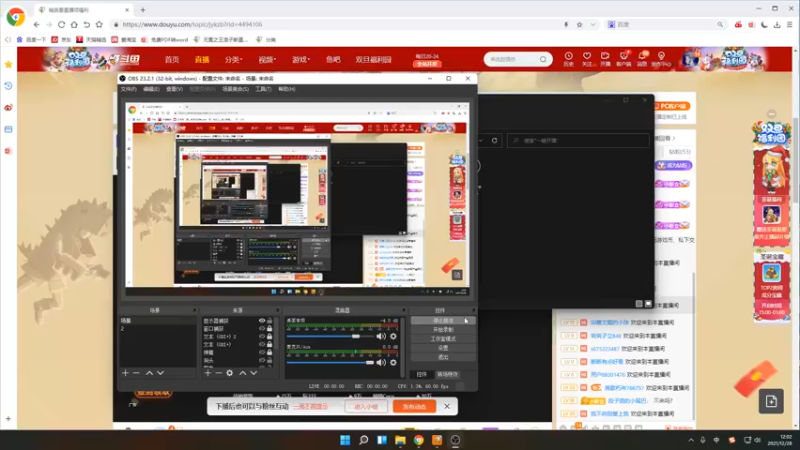This screenshot has width=800, height=450.
Task: Open OBS 帮助 menu
Action: tap(287, 89)
